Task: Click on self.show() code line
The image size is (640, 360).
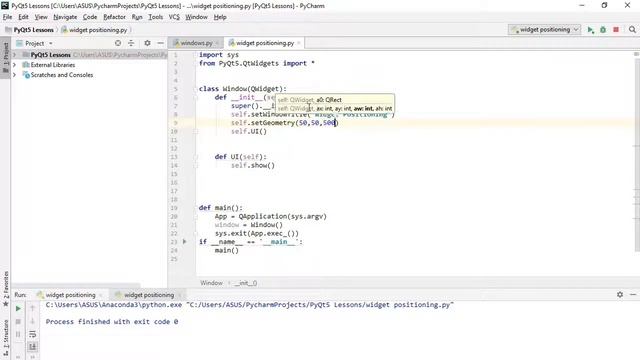Action: tap(253, 165)
